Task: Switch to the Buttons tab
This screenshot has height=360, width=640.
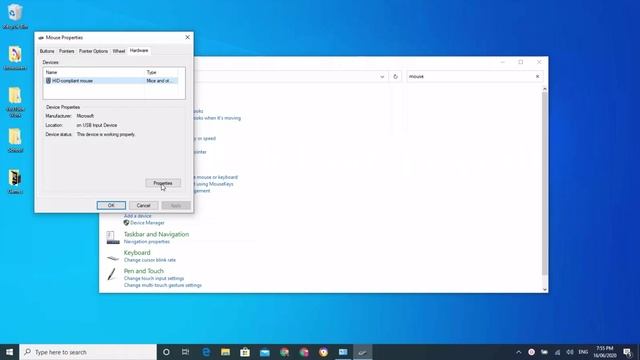Action: tap(47, 51)
